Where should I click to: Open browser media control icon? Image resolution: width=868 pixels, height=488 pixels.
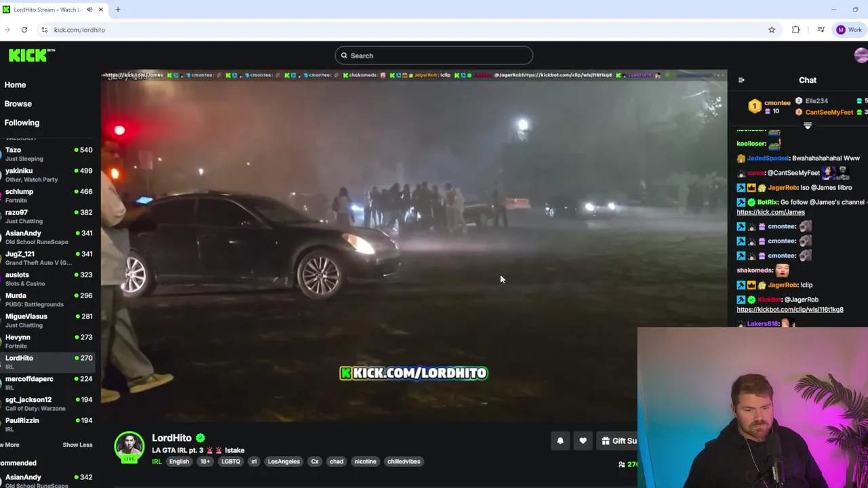[821, 30]
